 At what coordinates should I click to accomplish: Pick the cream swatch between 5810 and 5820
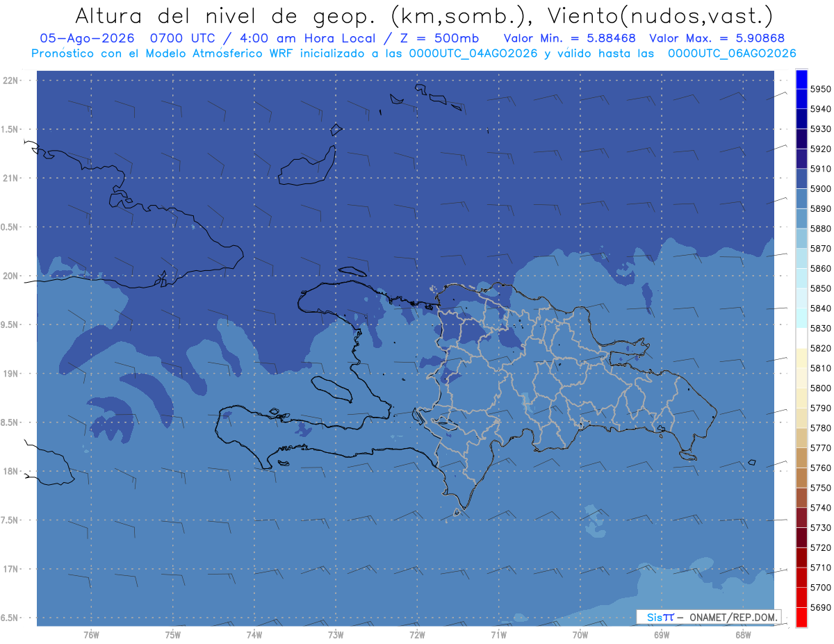pyautogui.click(x=801, y=358)
